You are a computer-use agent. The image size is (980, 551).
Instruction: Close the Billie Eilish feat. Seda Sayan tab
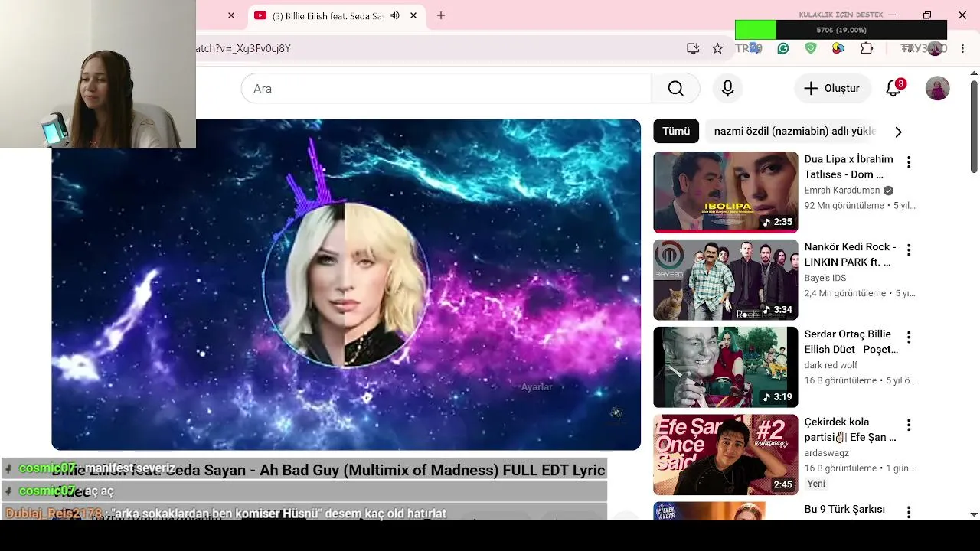point(413,15)
